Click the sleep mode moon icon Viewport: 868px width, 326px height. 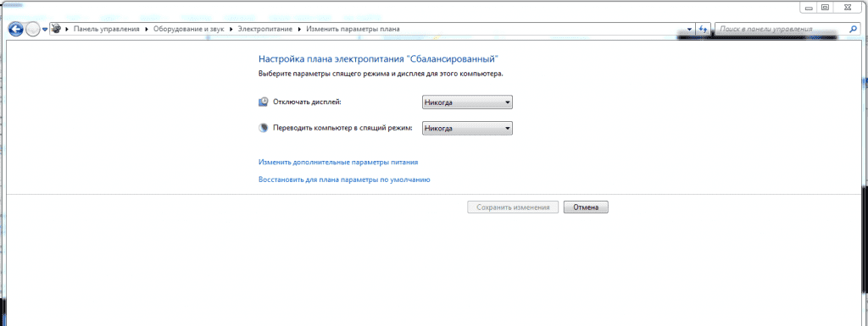coord(264,128)
